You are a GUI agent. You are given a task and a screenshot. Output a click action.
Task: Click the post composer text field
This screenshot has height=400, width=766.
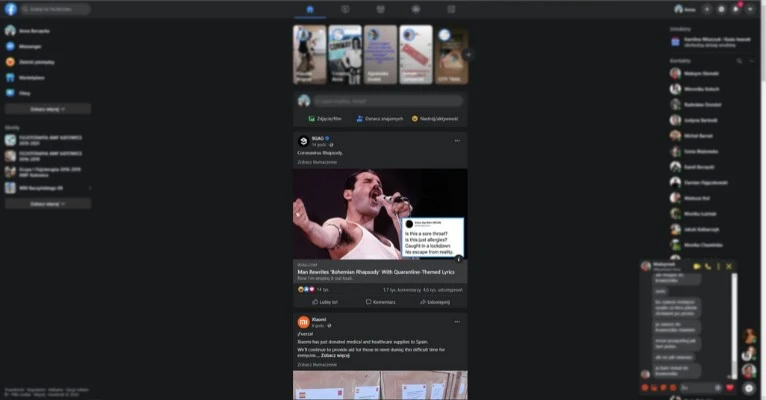coord(388,101)
